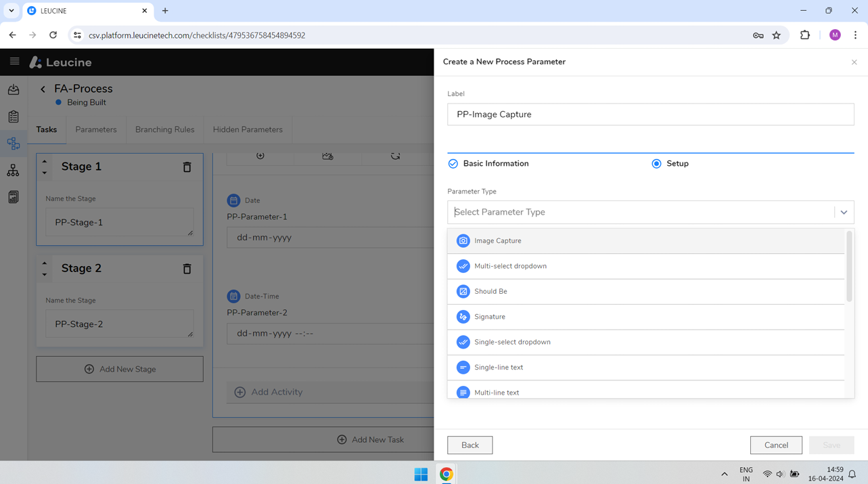Click the parameter type list scrollbar
This screenshot has width=868, height=484.
(x=849, y=267)
